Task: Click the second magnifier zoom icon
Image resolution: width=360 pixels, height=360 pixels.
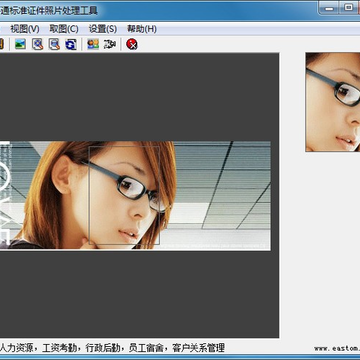Action: click(x=54, y=44)
